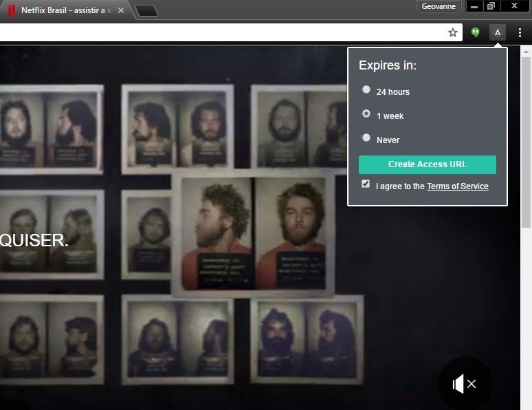Unmute the Netflix video sound
This screenshot has height=410, width=532.
[x=464, y=384]
